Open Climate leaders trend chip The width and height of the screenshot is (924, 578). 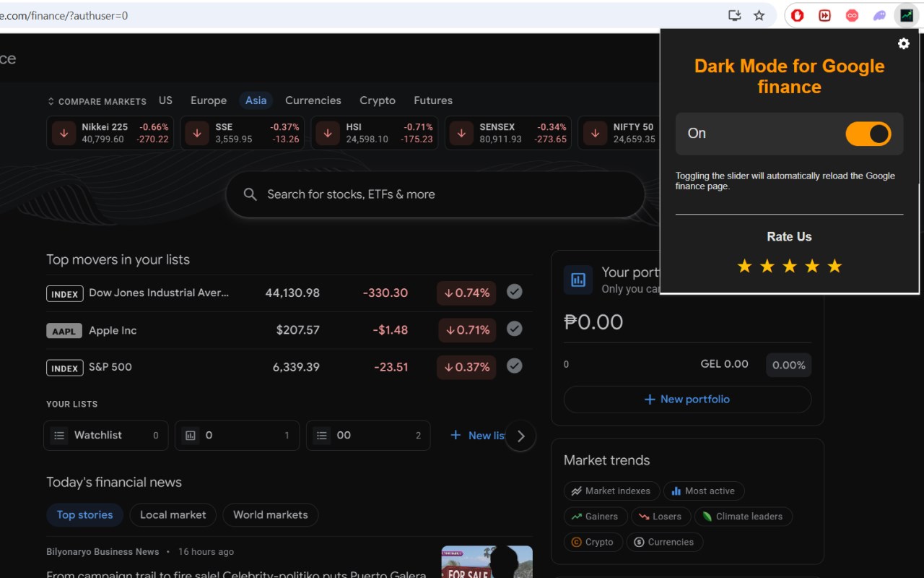743,517
